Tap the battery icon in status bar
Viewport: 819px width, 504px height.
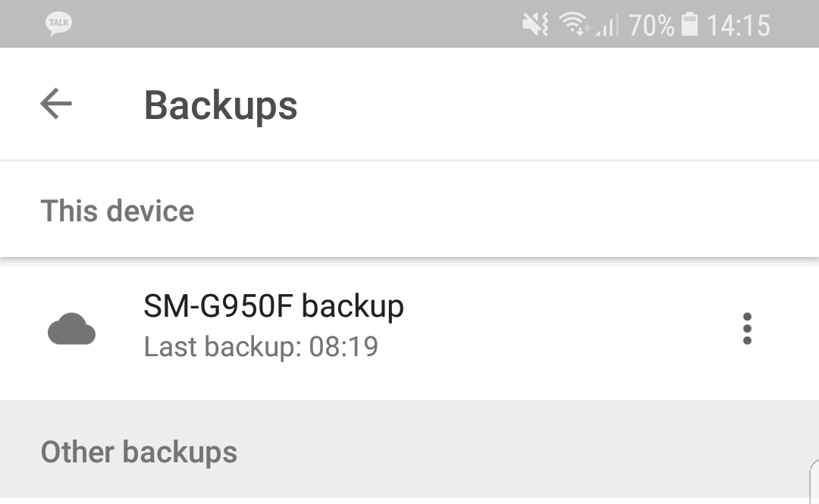(x=689, y=25)
